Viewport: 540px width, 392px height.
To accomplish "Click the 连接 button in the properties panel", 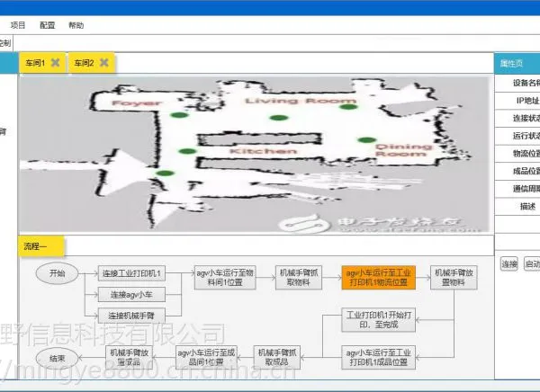I will pos(509,264).
